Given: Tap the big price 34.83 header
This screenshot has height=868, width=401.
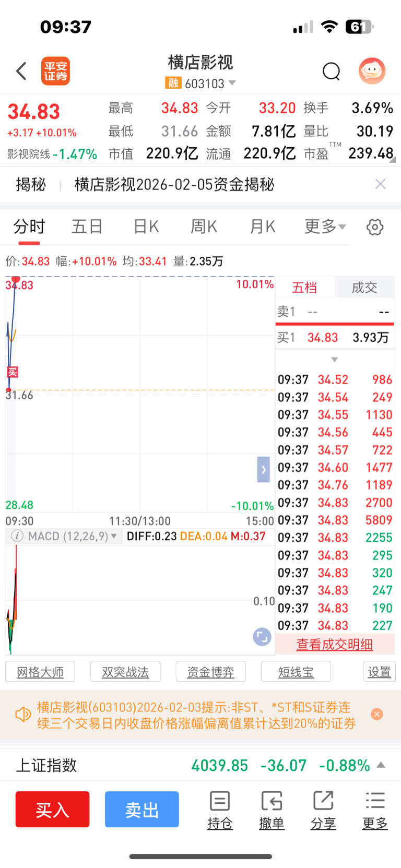Looking at the screenshot, I should (34, 111).
